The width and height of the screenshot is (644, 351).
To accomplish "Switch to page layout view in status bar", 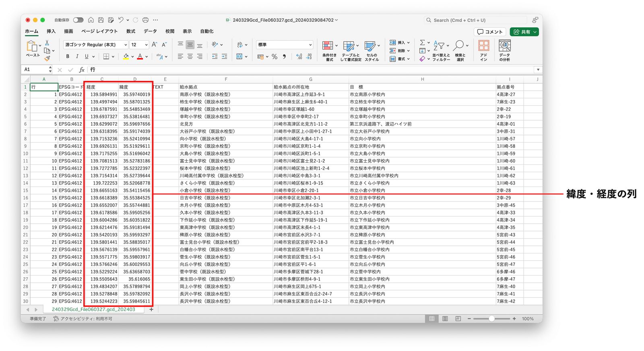I will pyautogui.click(x=445, y=319).
